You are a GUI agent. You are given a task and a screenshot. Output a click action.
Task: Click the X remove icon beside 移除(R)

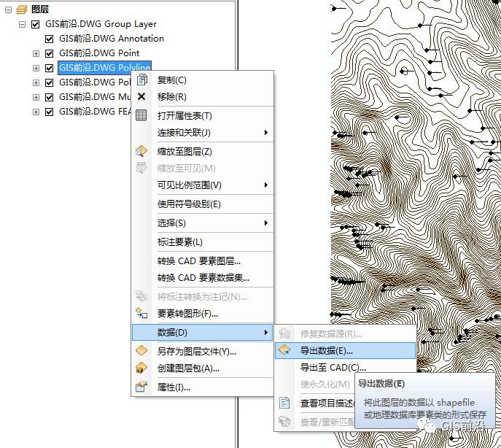point(141,96)
